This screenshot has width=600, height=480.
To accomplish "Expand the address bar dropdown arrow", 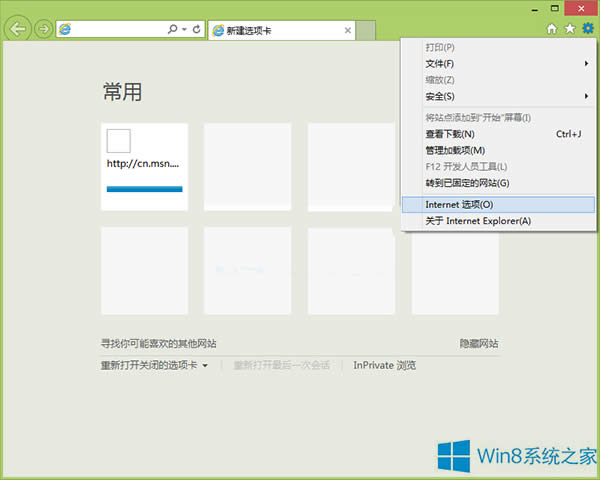I will 184,30.
